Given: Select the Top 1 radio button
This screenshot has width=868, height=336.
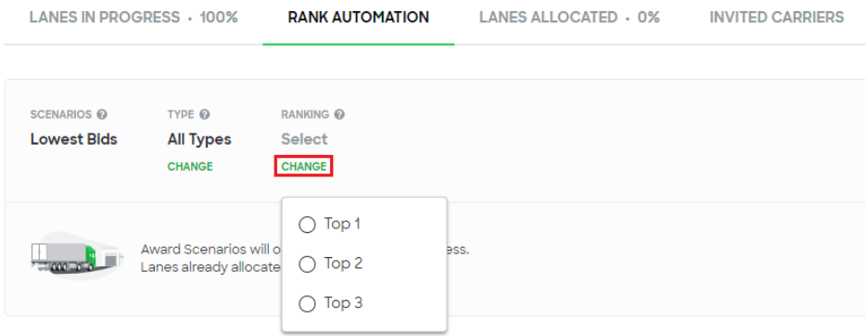Looking at the screenshot, I should pos(307,225).
